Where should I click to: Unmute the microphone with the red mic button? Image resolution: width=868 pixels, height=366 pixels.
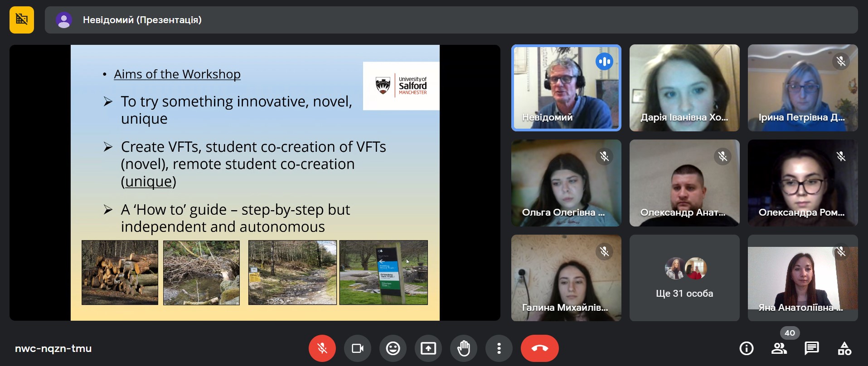click(322, 348)
